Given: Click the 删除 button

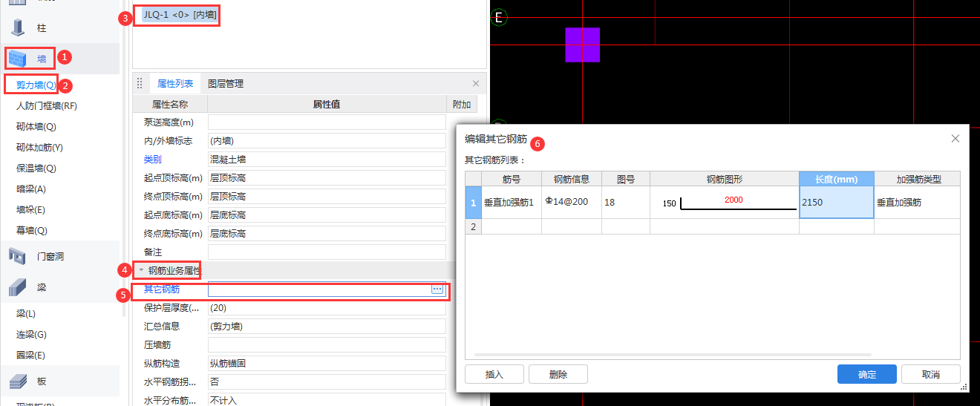Looking at the screenshot, I should [558, 374].
